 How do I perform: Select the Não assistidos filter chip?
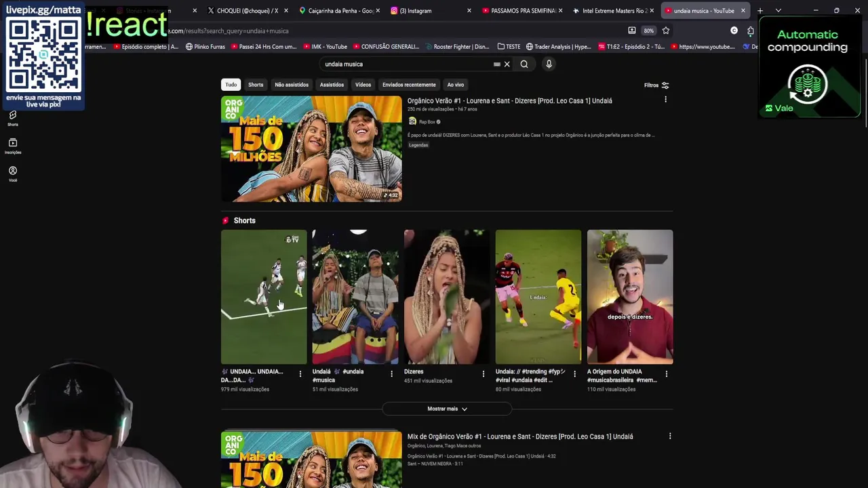[292, 85]
